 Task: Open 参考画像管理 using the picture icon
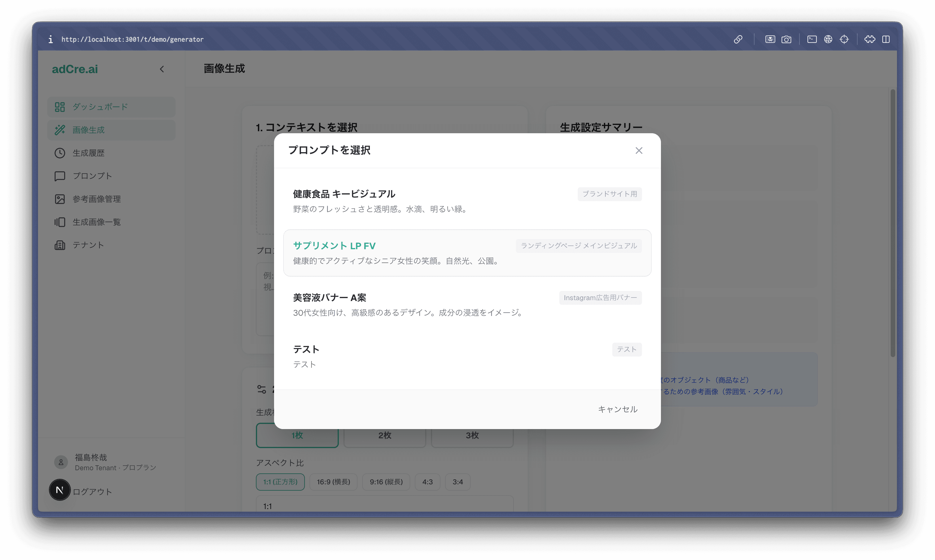(60, 199)
